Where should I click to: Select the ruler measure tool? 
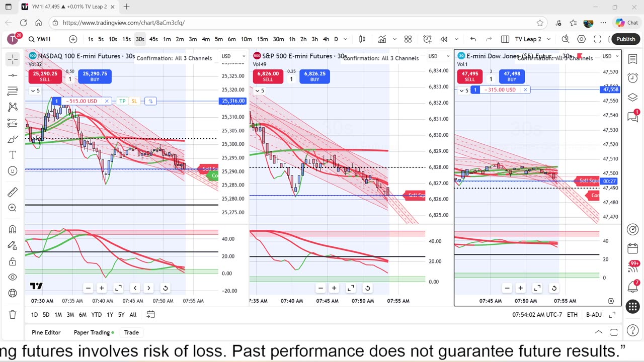click(13, 192)
